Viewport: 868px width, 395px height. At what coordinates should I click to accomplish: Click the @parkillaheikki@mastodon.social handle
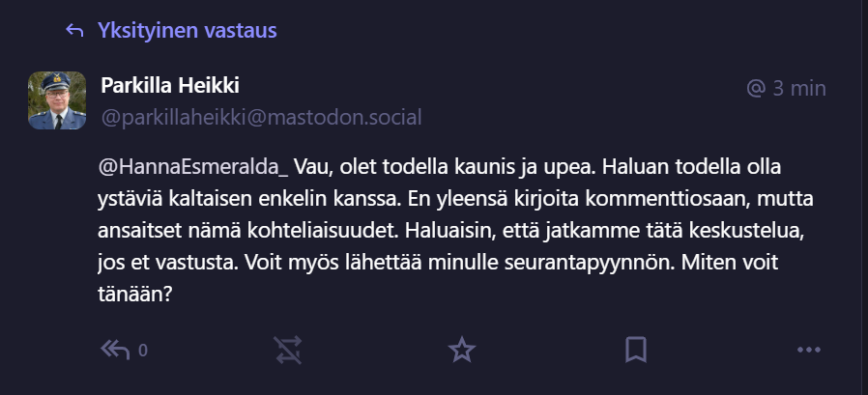261,117
